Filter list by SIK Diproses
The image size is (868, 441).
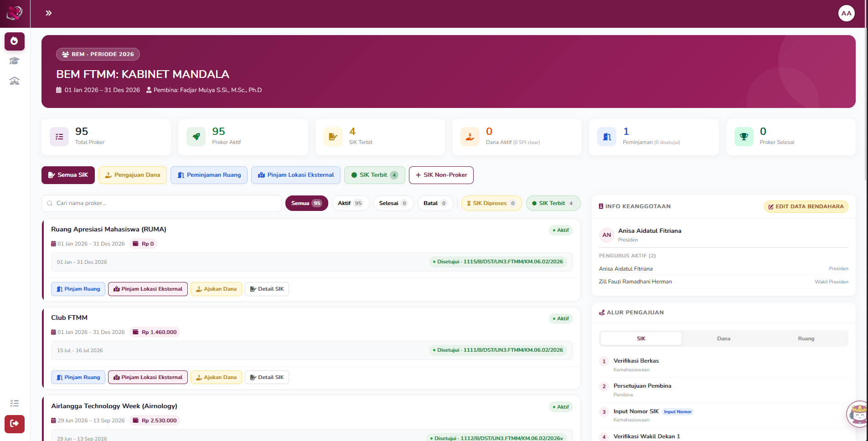[x=491, y=203]
